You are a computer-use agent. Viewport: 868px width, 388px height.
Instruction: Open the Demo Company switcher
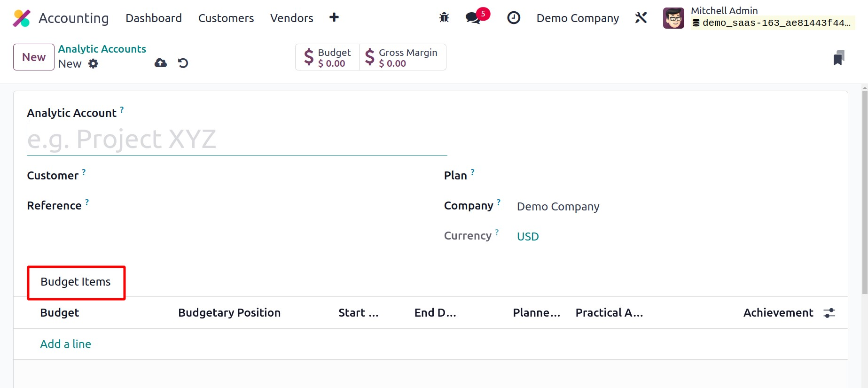tap(578, 18)
